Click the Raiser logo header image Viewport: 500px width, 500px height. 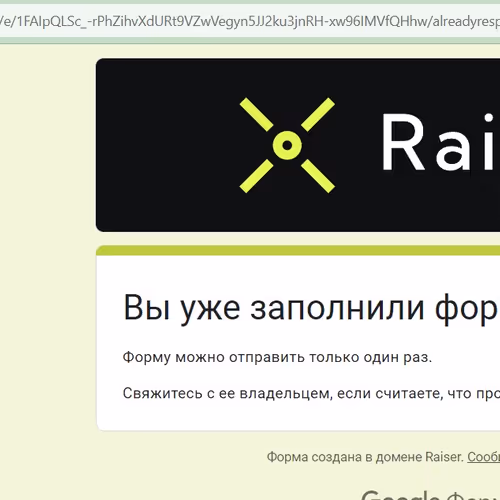[298, 145]
